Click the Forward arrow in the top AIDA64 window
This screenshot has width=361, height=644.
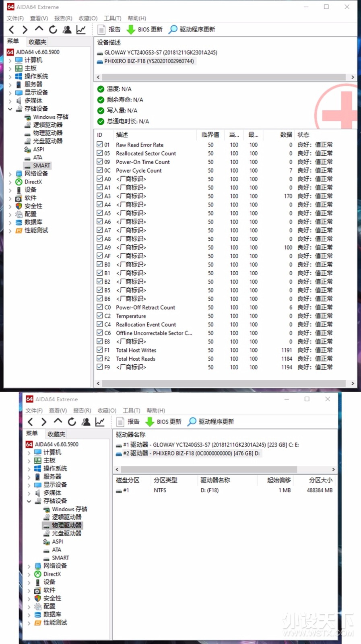pos(25,29)
